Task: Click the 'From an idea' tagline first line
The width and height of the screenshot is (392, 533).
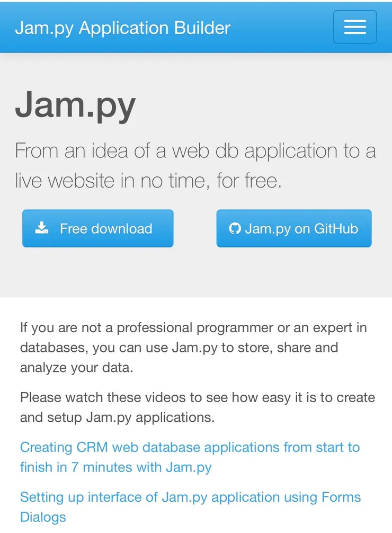Action: click(x=195, y=151)
